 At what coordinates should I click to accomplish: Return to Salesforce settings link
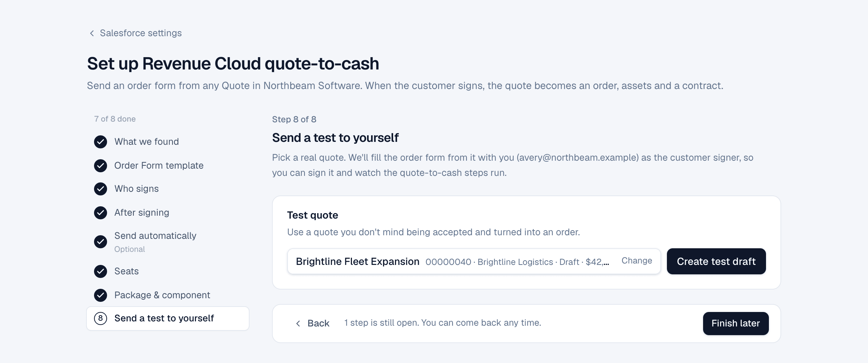click(141, 33)
